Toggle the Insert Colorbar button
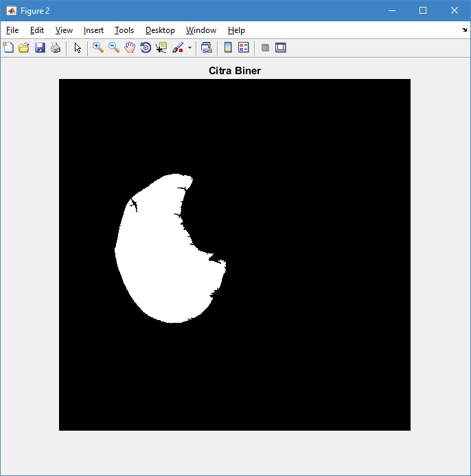This screenshot has height=476, width=471. point(228,47)
